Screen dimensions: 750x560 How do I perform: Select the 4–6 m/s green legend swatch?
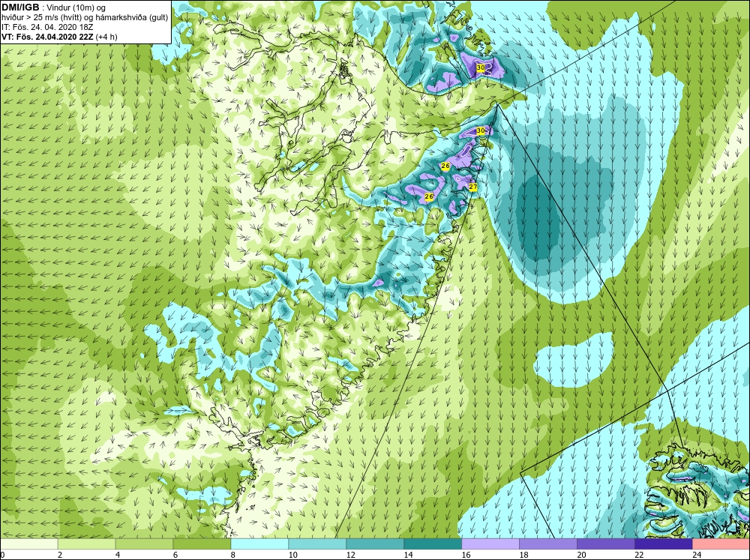[x=145, y=544]
